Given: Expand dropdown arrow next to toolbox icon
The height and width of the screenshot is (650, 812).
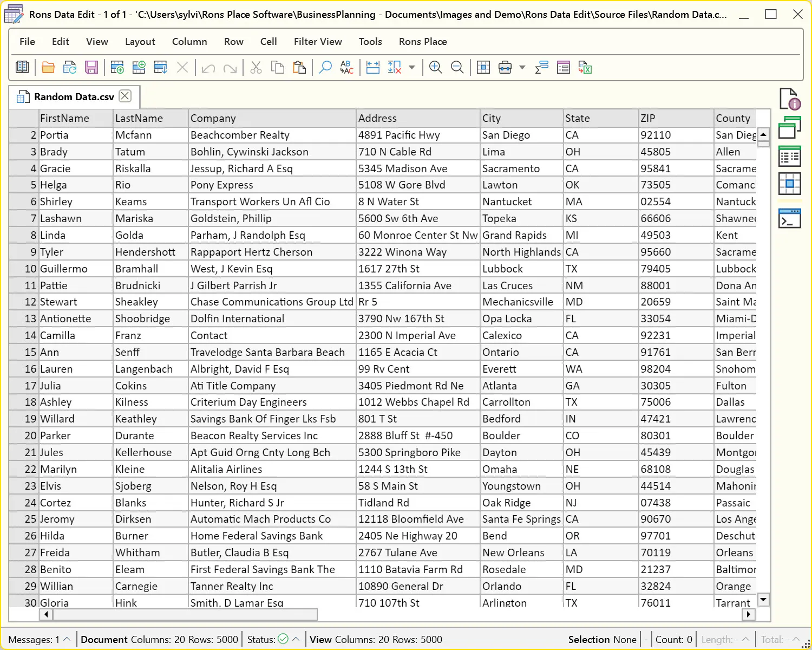Looking at the screenshot, I should [522, 68].
